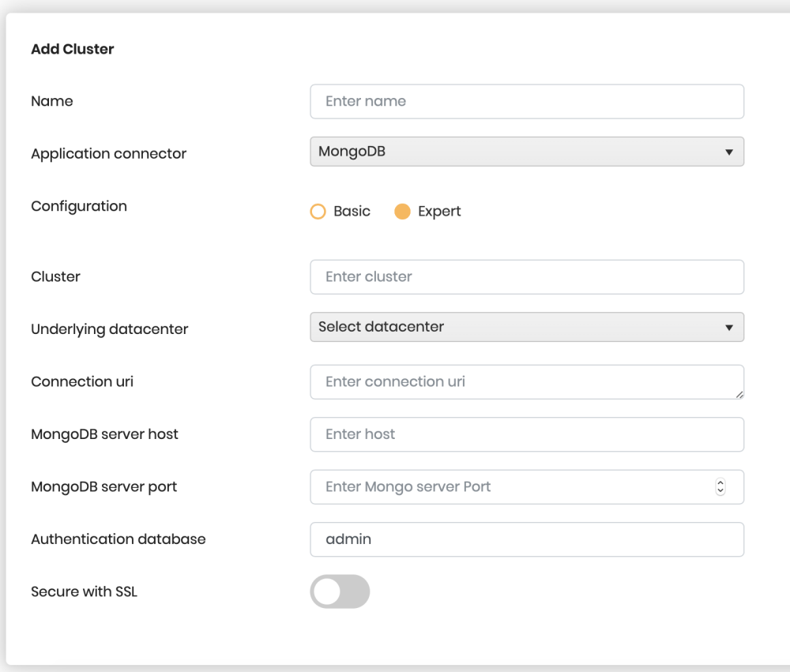
Task: Open the Application connector MongoDB dropdown
Action: coord(527,151)
